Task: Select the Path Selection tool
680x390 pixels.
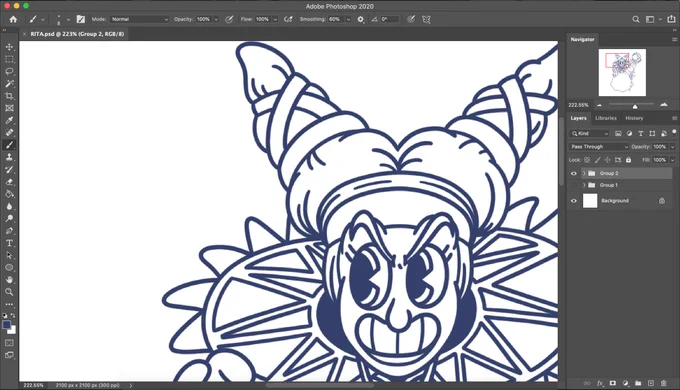Action: [x=9, y=256]
